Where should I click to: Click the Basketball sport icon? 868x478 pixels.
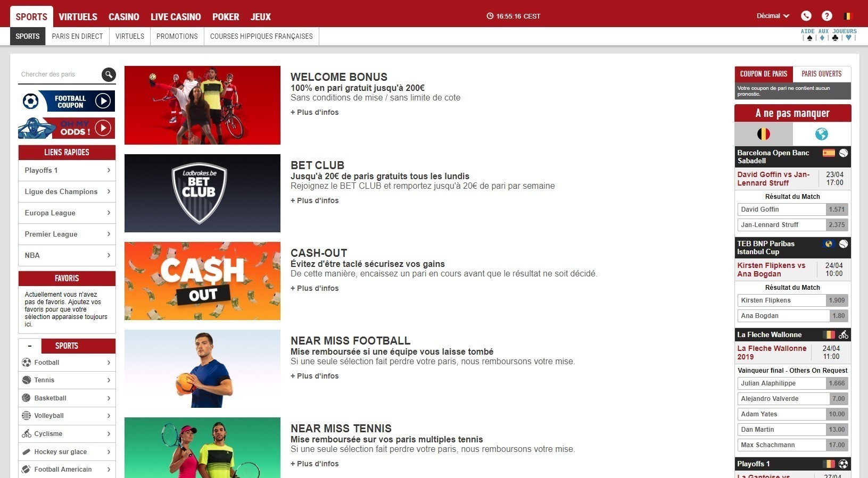click(x=26, y=398)
